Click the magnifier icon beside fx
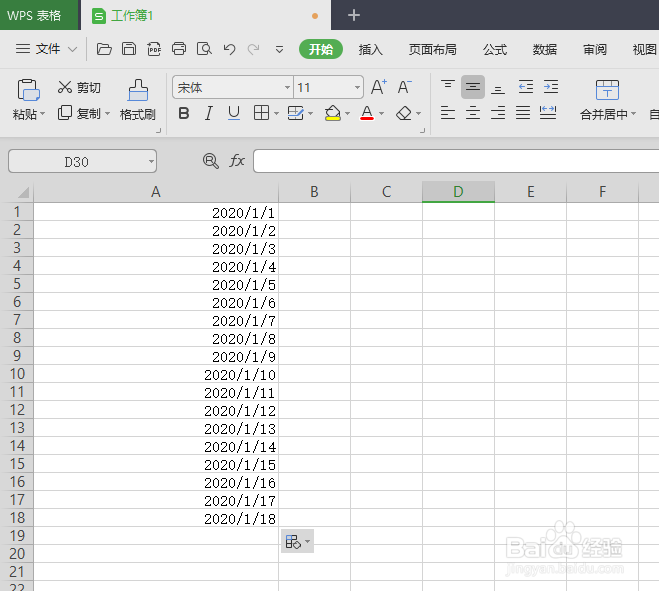The image size is (659, 591). (211, 161)
